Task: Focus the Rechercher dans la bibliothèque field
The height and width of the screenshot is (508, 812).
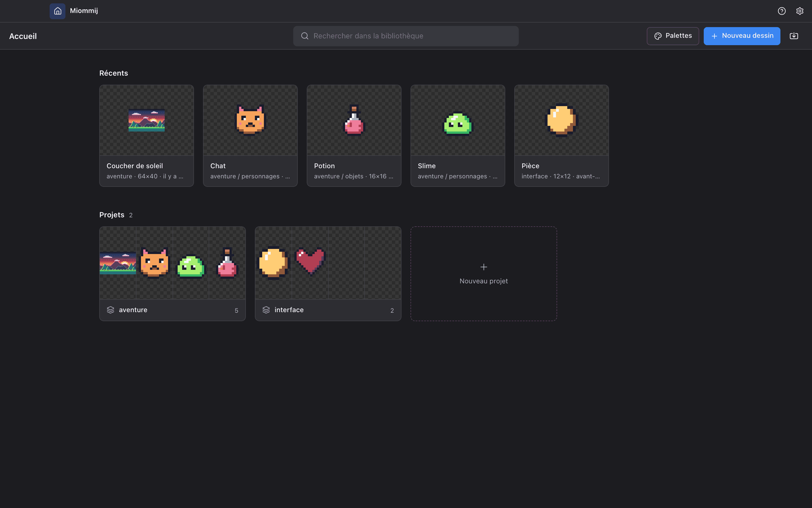Action: pos(406,36)
